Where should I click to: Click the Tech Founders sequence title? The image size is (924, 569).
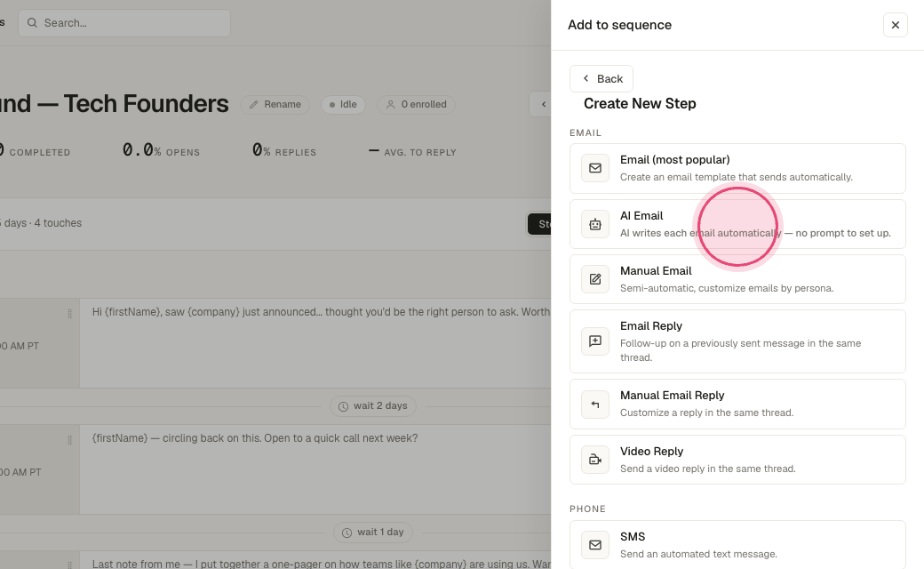[115, 104]
